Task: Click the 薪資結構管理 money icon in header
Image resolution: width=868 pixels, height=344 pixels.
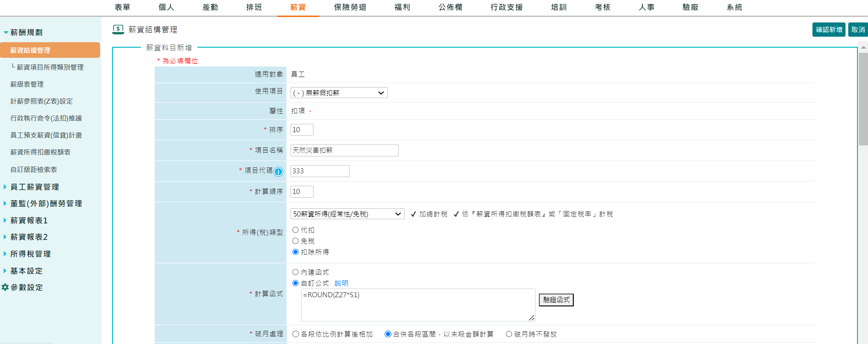Action: tap(118, 29)
